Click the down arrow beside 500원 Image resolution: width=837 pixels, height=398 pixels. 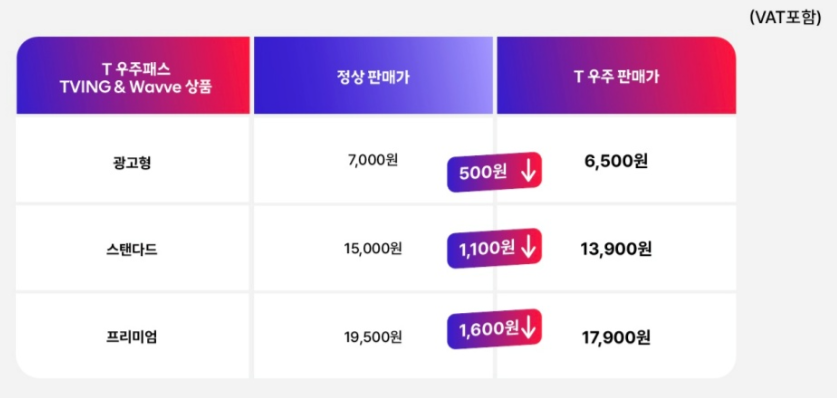point(527,172)
